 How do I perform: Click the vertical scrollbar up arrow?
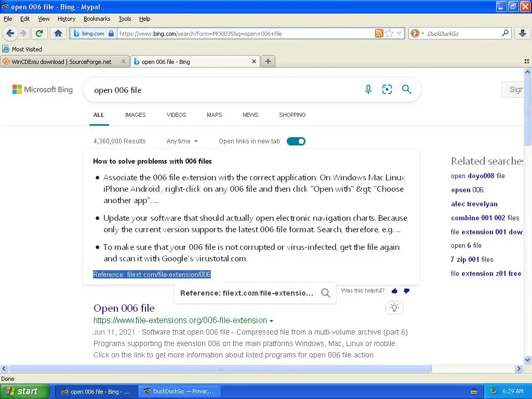click(527, 72)
